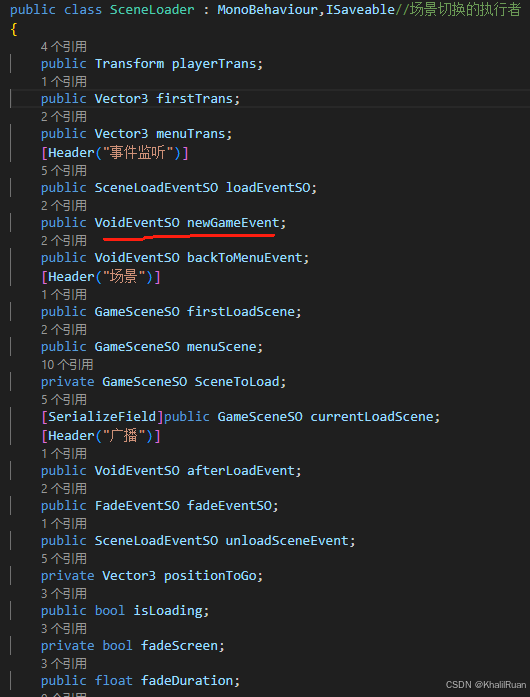The height and width of the screenshot is (697, 530).
Task: Click SceneLoadEventSO type on the loadEventSO line
Action: [x=156, y=188]
